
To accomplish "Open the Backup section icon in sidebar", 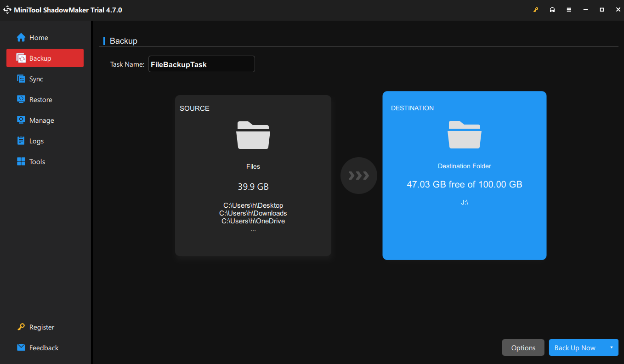I will pos(21,58).
